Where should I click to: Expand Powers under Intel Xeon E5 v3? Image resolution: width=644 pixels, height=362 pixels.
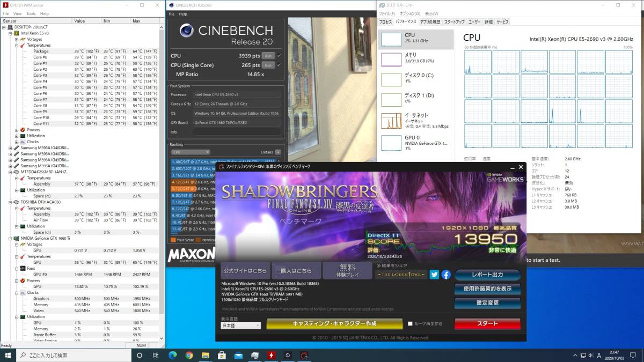pyautogui.click(x=16, y=130)
